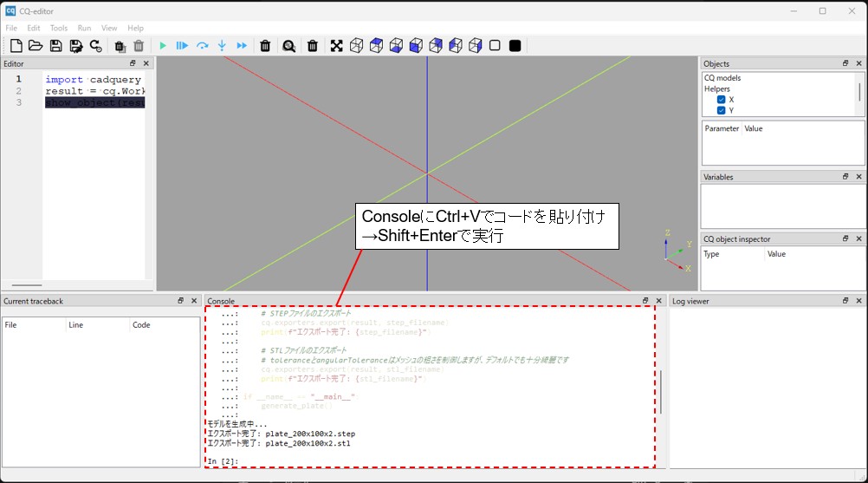This screenshot has height=483, width=868.
Task: Switch to wireframe view icon
Action: [x=495, y=46]
